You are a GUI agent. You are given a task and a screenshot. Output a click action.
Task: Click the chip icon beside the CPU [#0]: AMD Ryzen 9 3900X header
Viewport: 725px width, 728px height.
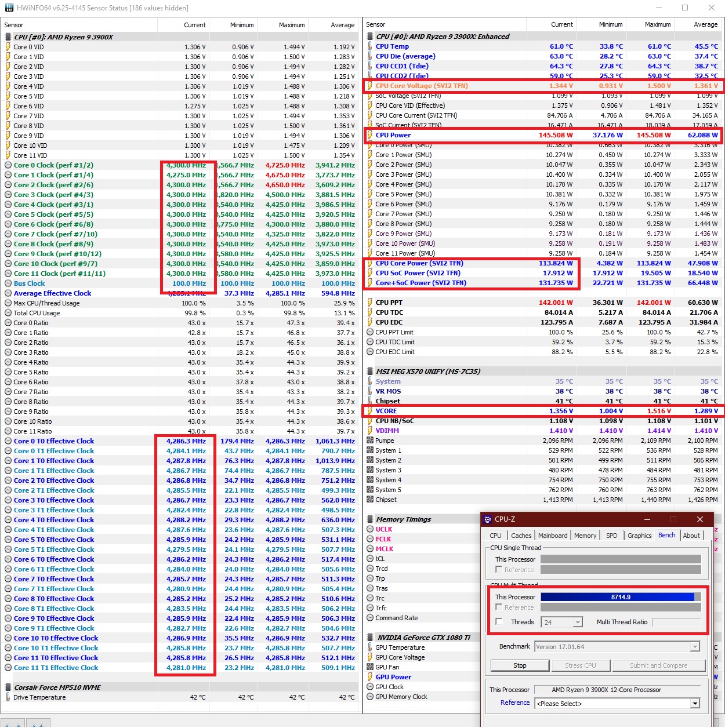tap(8, 37)
